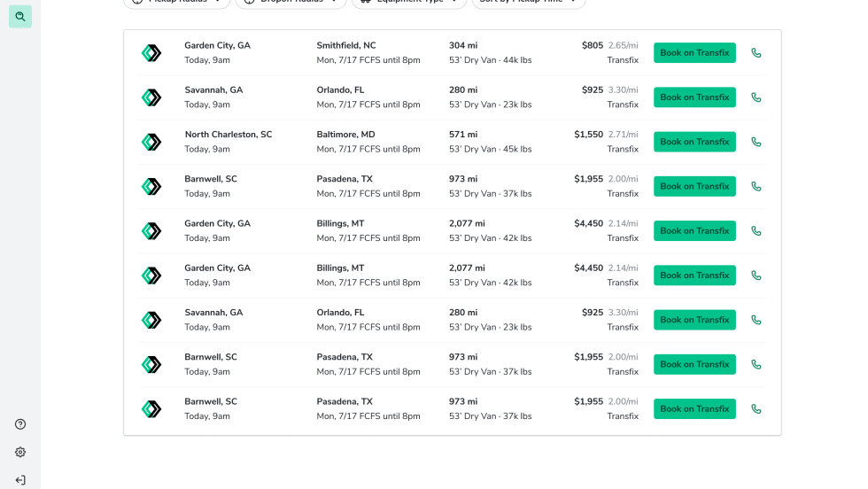
Task: Book the bottom Barnwell to Pasadena load
Action: click(x=694, y=409)
